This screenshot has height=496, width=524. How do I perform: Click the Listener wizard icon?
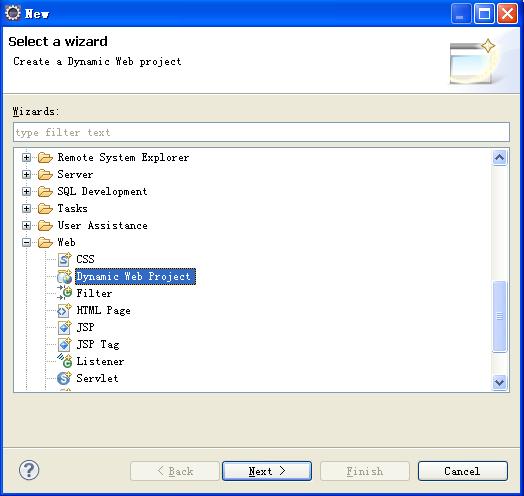(x=64, y=361)
